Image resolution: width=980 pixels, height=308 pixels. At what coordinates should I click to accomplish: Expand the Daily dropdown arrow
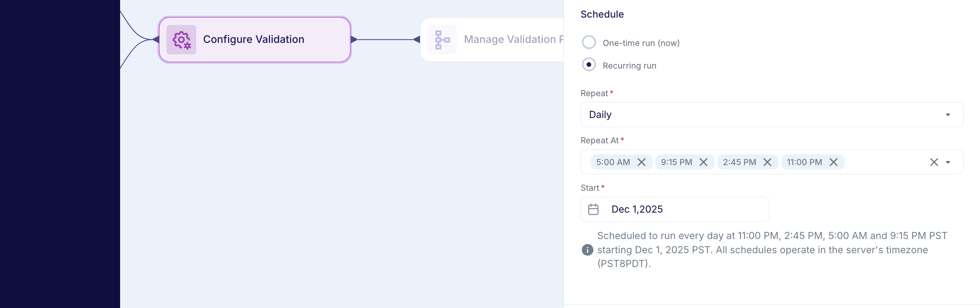[x=948, y=114]
